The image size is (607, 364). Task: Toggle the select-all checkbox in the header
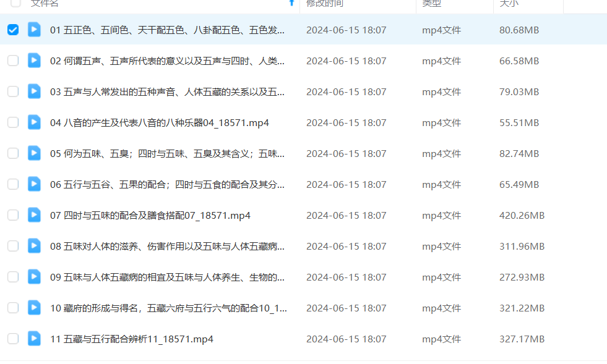tap(15, 3)
